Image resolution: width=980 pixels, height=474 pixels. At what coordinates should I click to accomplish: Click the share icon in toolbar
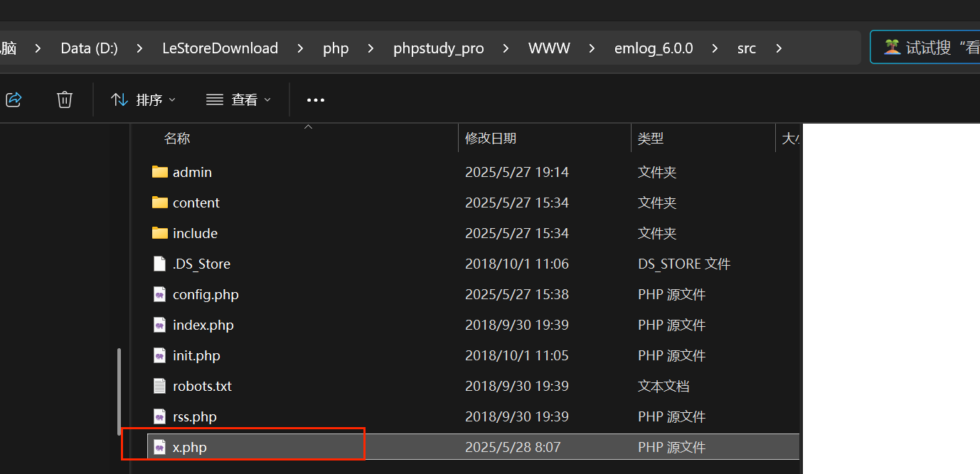14,99
